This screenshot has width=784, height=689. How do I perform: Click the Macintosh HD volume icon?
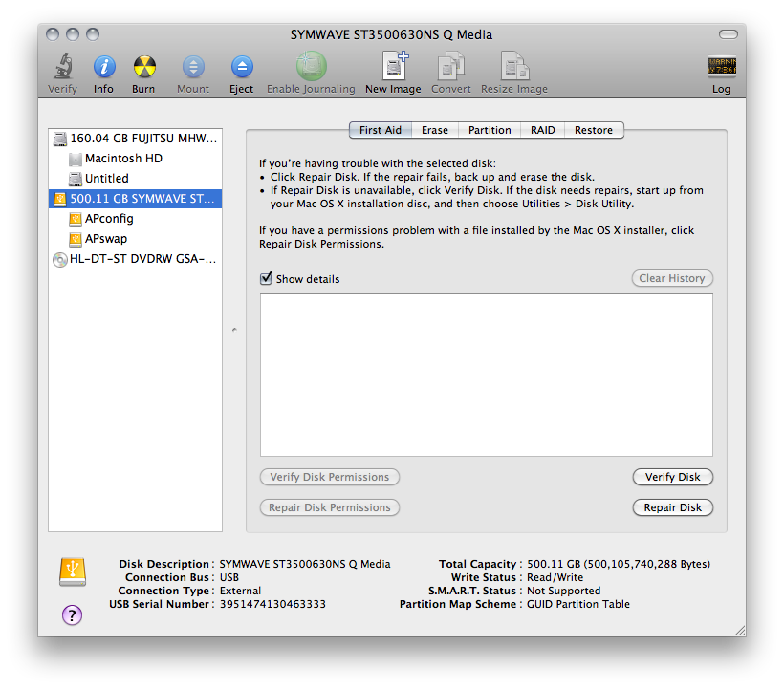tap(75, 159)
